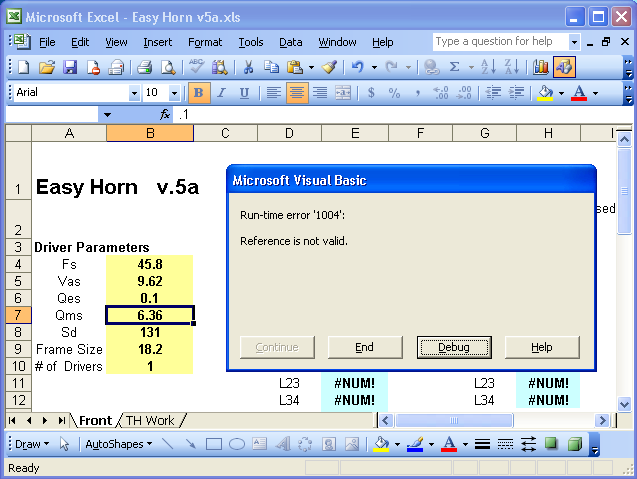
Task: Toggle Underline formatting
Action: (244, 93)
